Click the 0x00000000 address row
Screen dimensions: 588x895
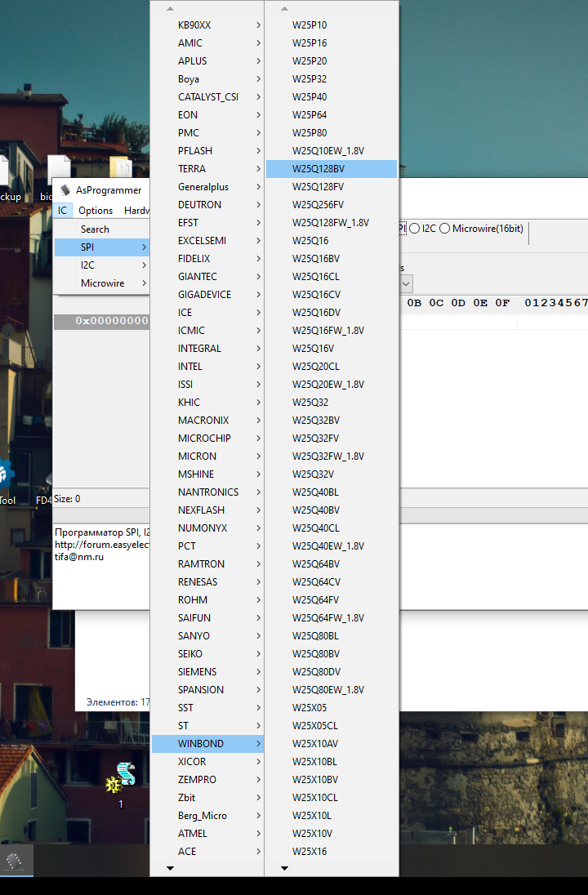tap(102, 321)
